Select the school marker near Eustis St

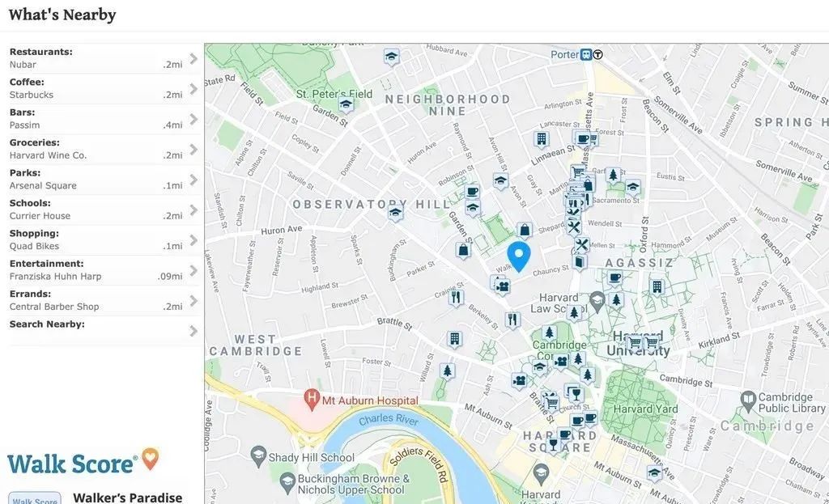point(633,187)
